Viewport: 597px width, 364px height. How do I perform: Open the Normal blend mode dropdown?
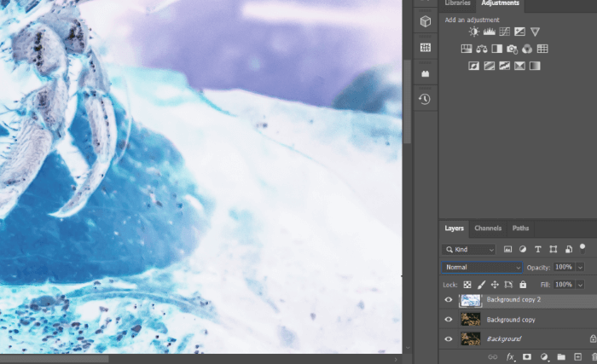[483, 268]
